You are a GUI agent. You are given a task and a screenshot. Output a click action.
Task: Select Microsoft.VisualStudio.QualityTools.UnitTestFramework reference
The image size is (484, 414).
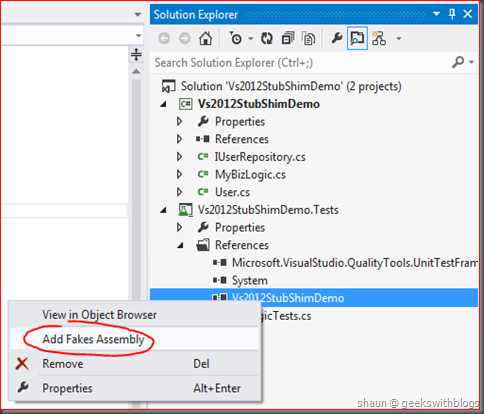click(355, 263)
